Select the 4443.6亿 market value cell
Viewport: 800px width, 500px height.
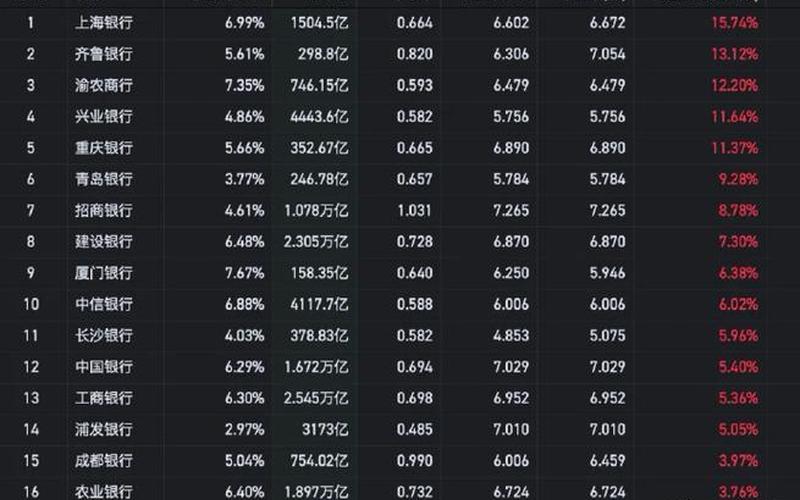[316, 116]
